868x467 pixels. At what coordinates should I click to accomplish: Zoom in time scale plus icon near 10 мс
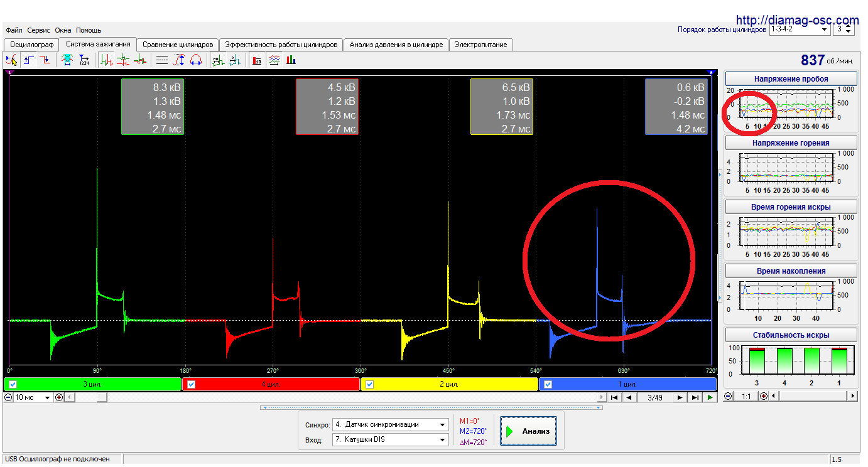pyautogui.click(x=59, y=397)
